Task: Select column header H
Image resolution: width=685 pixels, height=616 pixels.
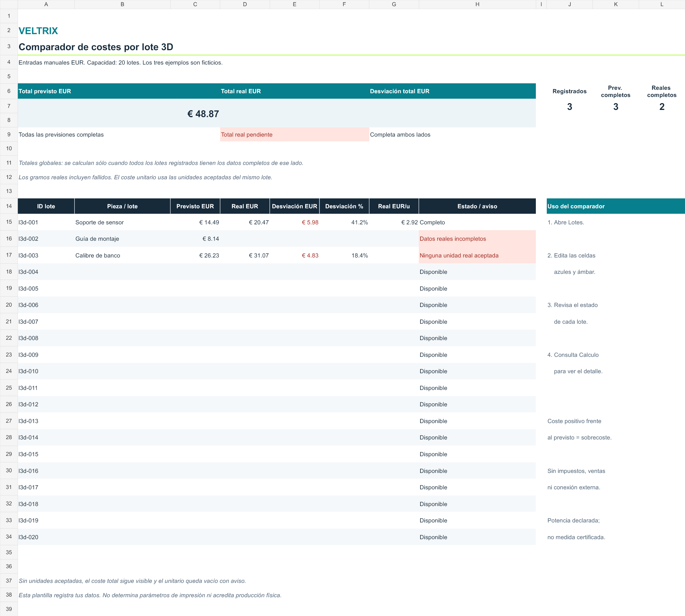Action: [477, 4]
